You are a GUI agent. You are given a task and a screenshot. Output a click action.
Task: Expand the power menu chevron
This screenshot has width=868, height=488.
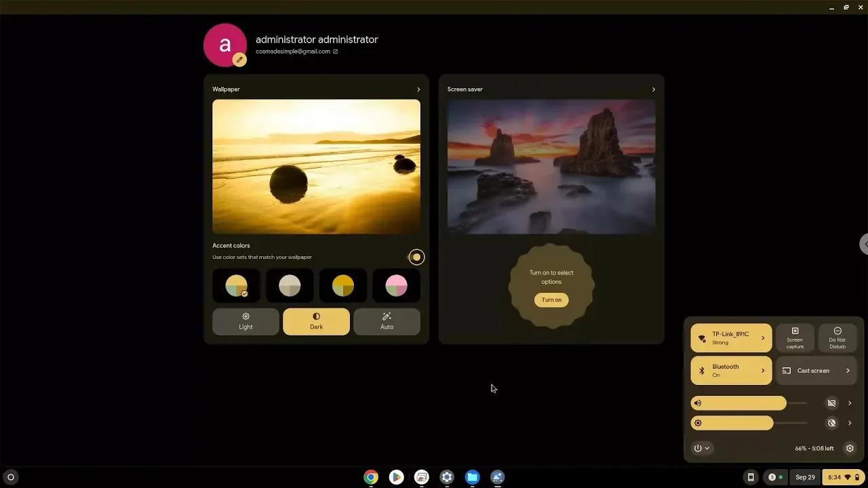pyautogui.click(x=708, y=448)
